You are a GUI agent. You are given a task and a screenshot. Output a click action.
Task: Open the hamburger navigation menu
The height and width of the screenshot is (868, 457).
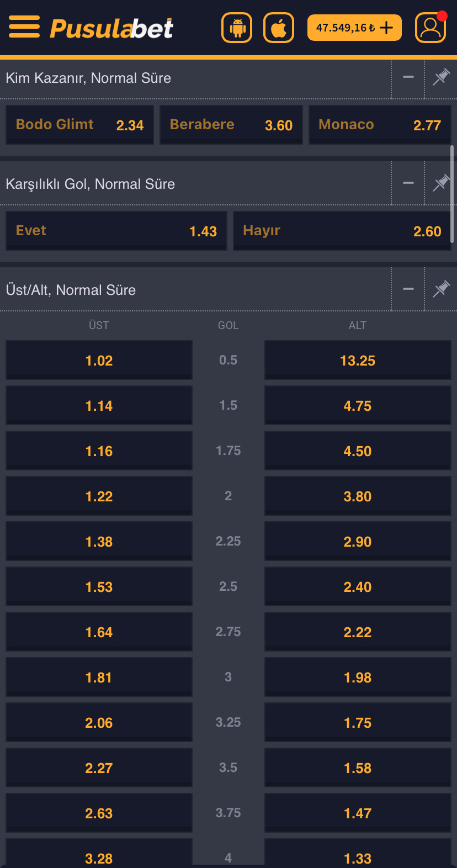24,27
